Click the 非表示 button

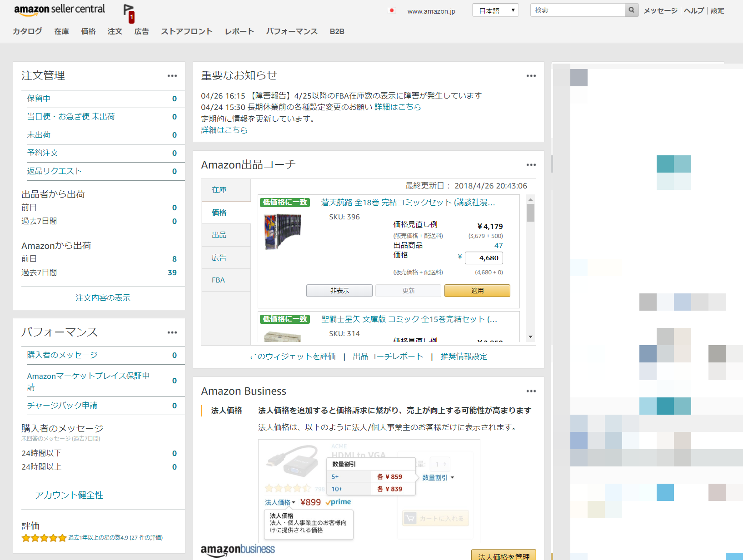[339, 291]
